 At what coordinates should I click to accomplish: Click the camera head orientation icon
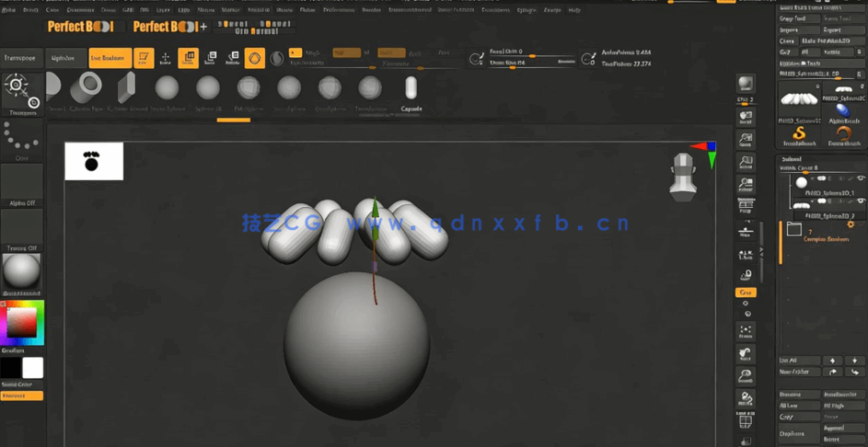[683, 178]
